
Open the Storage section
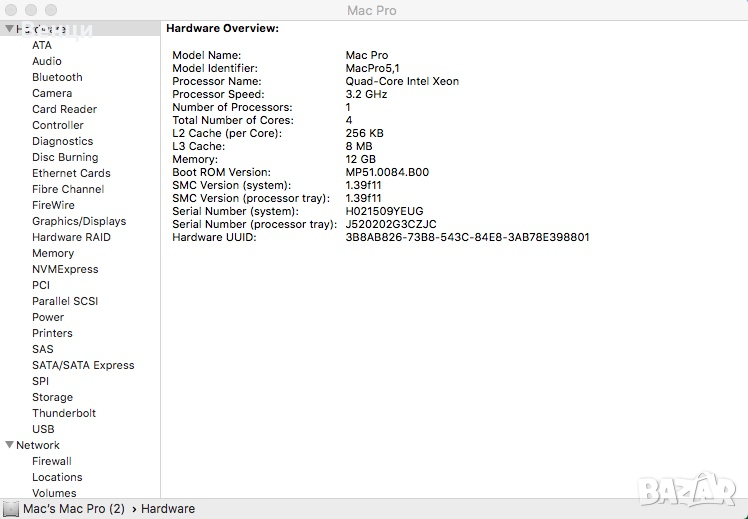point(52,397)
